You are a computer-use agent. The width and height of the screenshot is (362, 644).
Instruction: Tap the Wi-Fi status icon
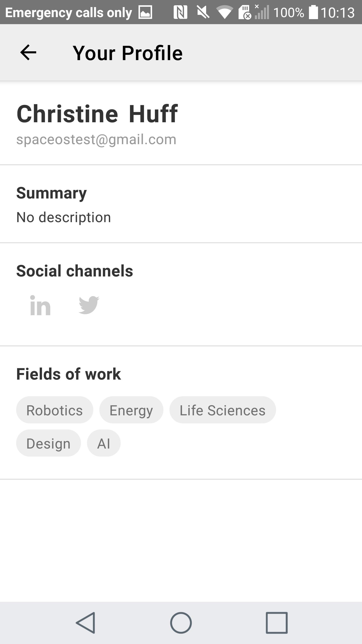click(224, 12)
